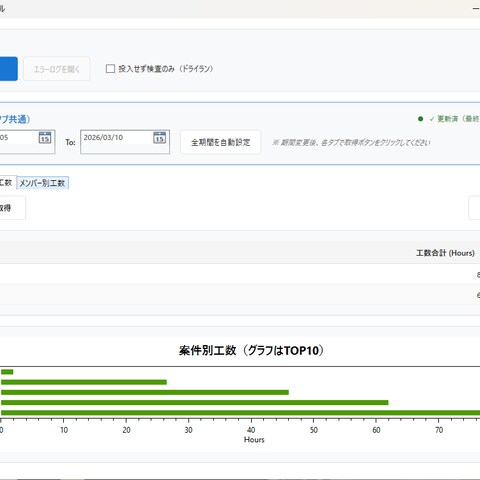Click the 取得 button

tap(12, 208)
